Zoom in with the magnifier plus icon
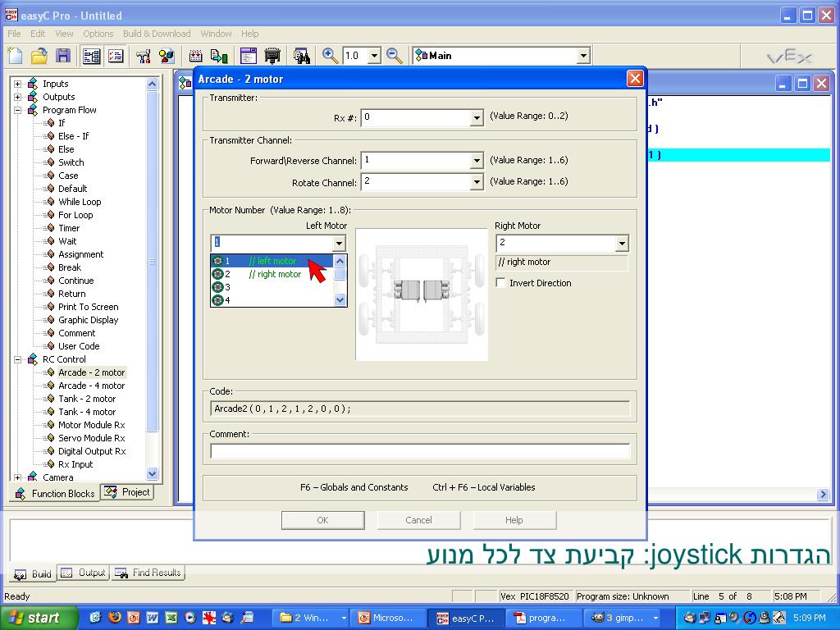Image resolution: width=840 pixels, height=630 pixels. pyautogui.click(x=330, y=56)
